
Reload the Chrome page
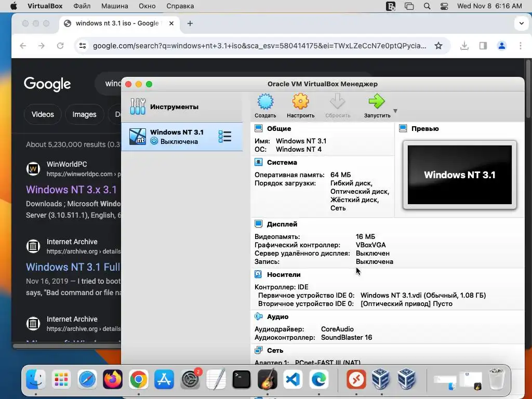coord(60,46)
